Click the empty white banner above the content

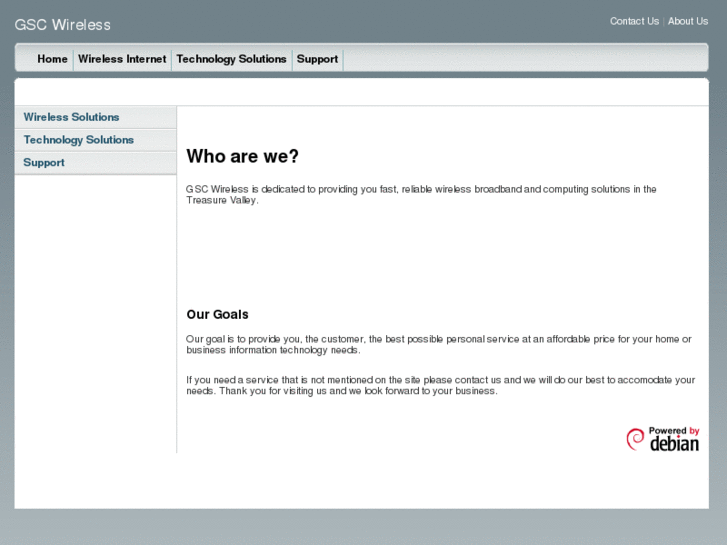point(361,91)
